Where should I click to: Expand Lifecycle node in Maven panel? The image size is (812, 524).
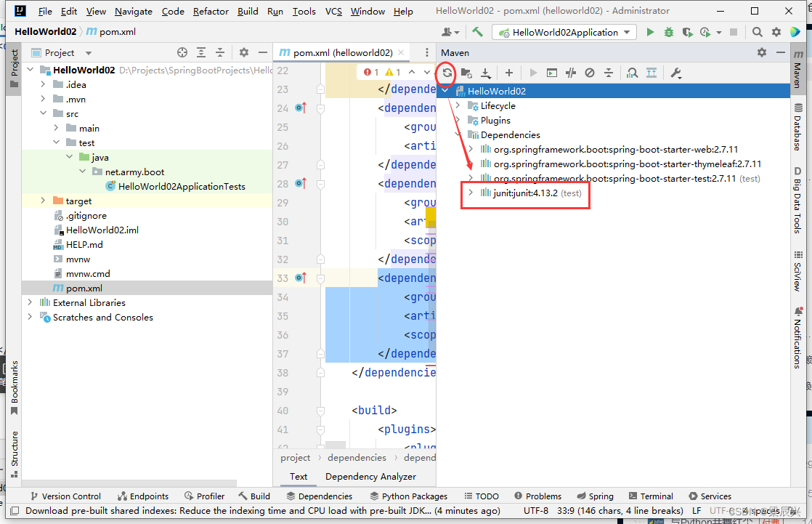click(x=458, y=105)
